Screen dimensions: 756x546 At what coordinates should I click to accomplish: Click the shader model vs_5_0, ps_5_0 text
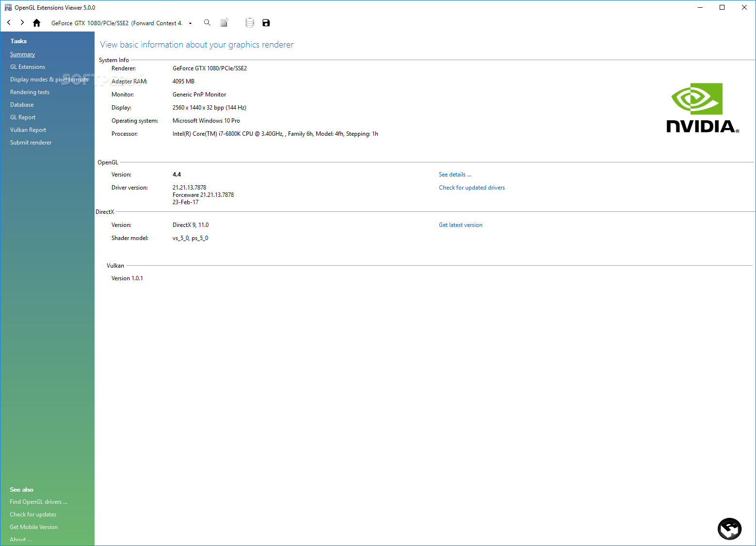191,238
